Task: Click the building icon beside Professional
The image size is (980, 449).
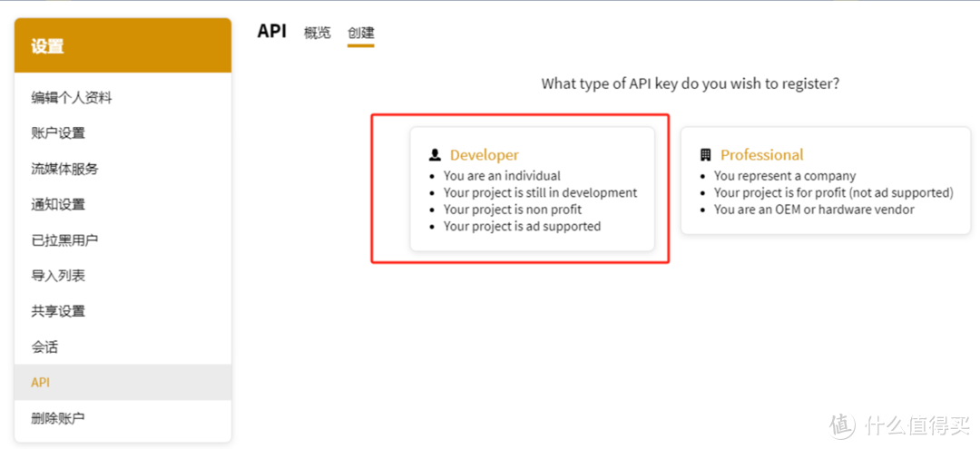Action: click(x=705, y=155)
